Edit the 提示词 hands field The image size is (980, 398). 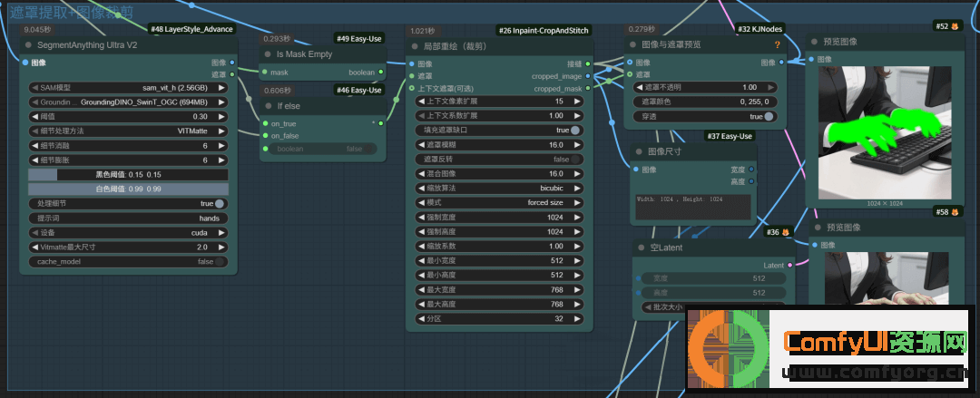(x=128, y=218)
